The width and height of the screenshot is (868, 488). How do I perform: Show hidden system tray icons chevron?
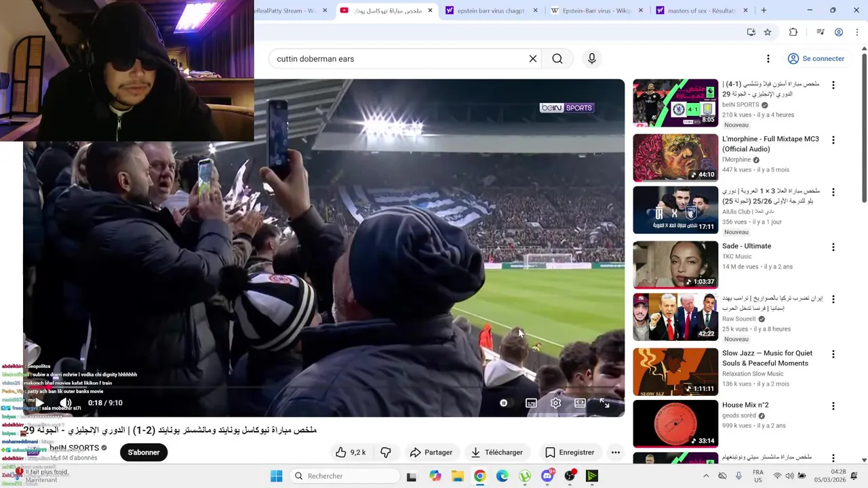706,476
